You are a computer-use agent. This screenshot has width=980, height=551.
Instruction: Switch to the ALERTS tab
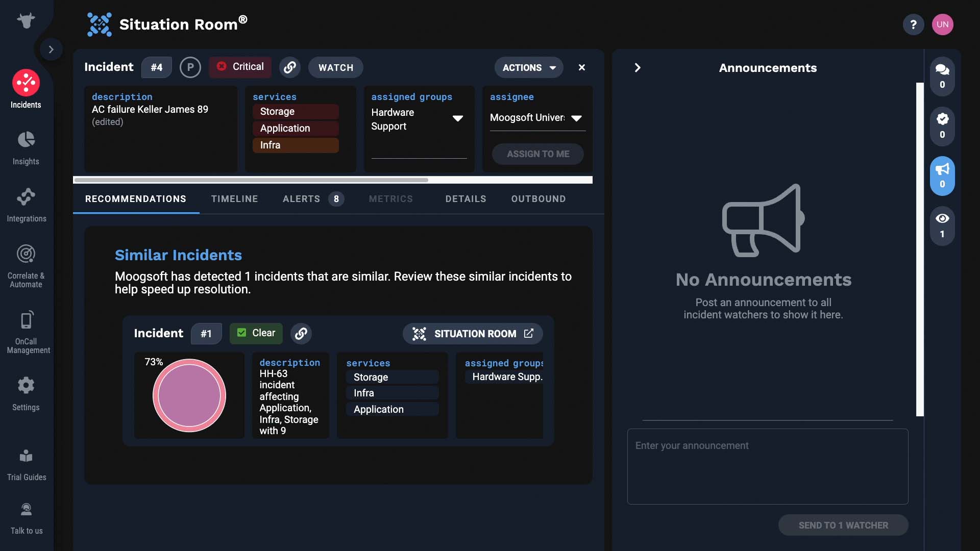click(313, 199)
